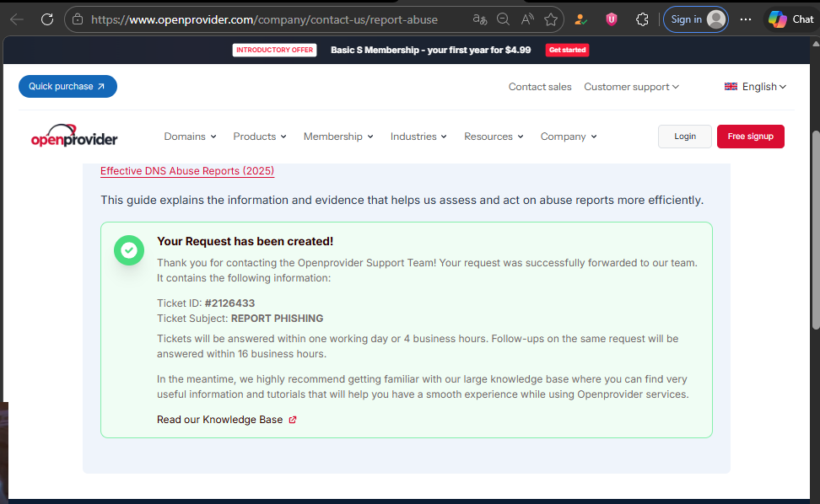This screenshot has height=504, width=820.
Task: Click the Get started offer button
Action: (x=567, y=50)
